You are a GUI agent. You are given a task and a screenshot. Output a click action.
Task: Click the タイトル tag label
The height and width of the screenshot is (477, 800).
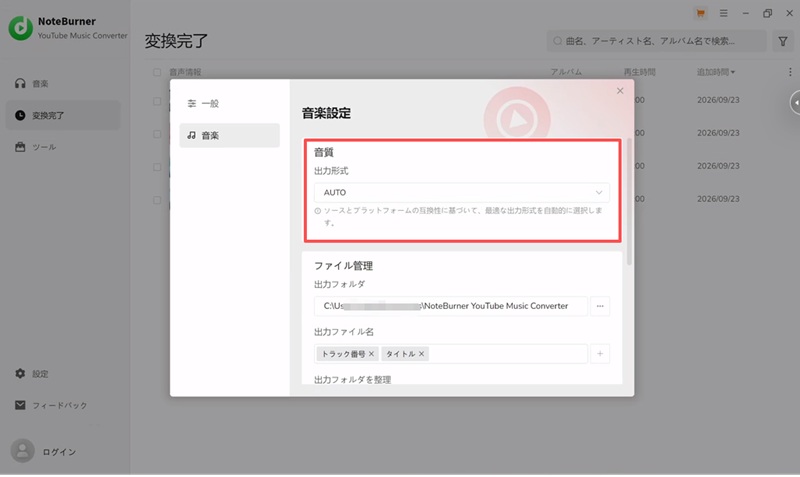pos(401,354)
